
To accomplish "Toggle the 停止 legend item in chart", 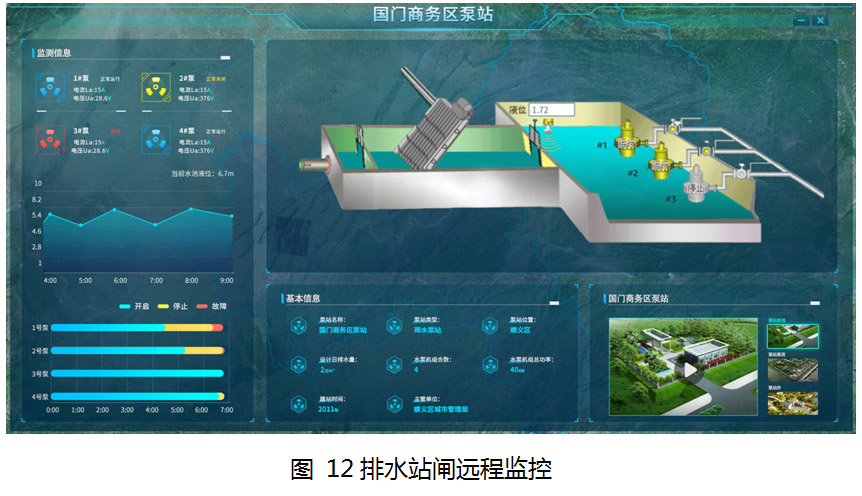I will [171, 307].
